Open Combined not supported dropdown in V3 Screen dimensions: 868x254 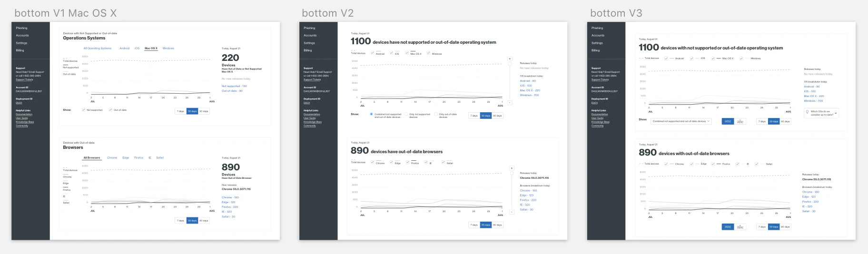tap(681, 121)
